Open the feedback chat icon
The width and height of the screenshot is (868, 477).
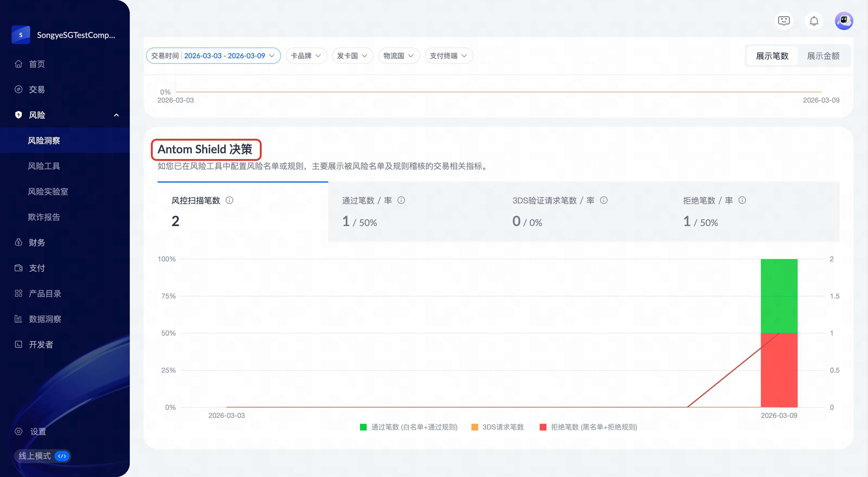click(x=784, y=21)
